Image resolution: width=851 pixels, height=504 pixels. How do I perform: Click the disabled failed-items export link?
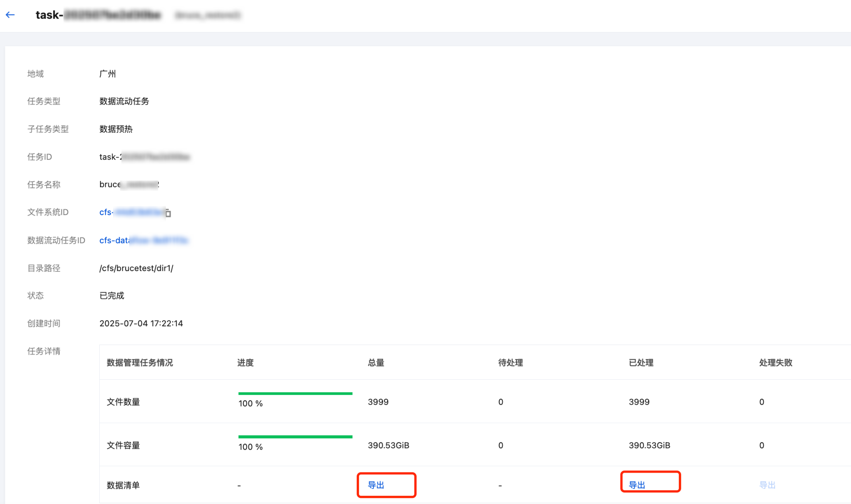(767, 485)
